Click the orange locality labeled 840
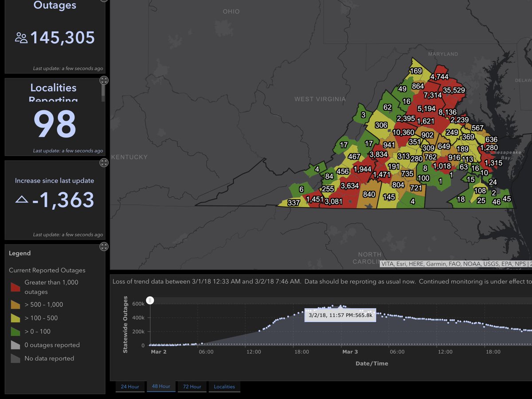 (369, 194)
